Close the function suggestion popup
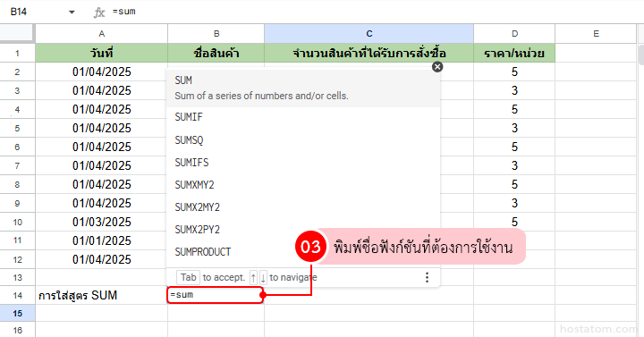Image resolution: width=644 pixels, height=337 pixels. pyautogui.click(x=437, y=67)
